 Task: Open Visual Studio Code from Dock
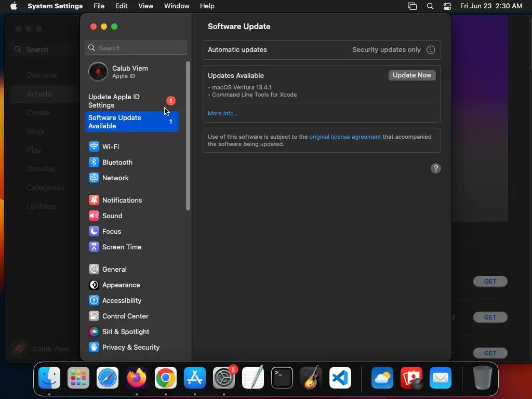pos(340,378)
